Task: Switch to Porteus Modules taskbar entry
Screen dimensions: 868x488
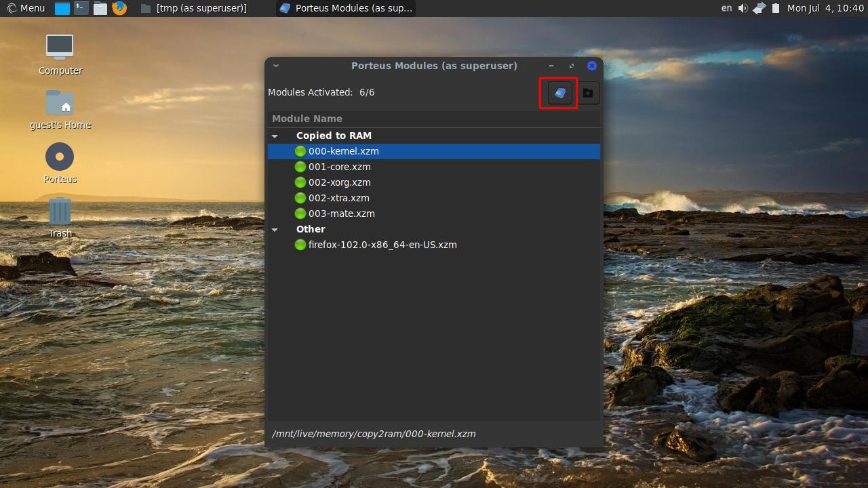Action: 346,8
